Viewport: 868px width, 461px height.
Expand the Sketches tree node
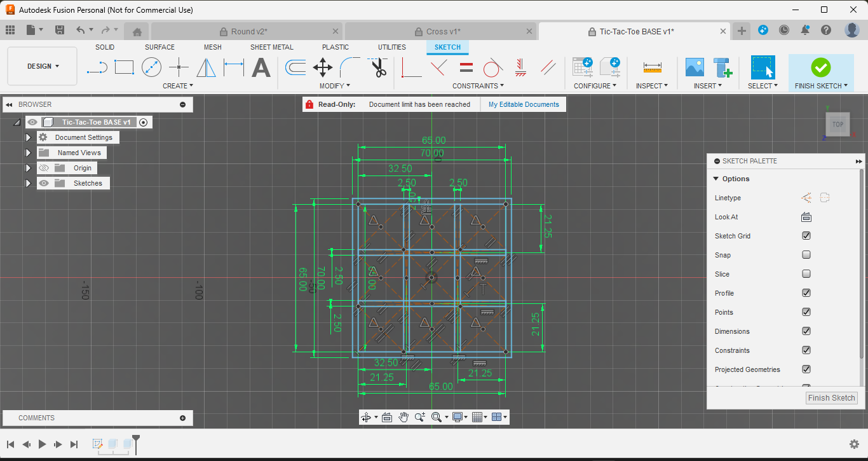(x=28, y=183)
